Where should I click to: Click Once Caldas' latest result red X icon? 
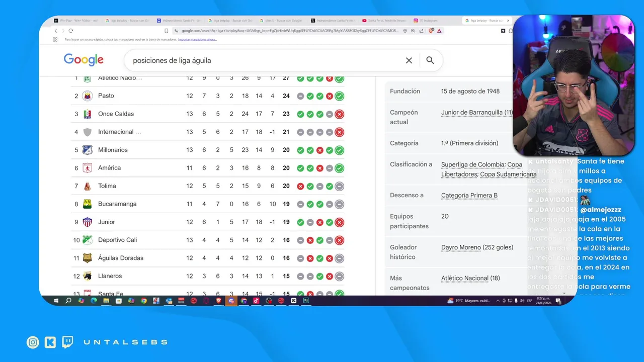point(340,114)
